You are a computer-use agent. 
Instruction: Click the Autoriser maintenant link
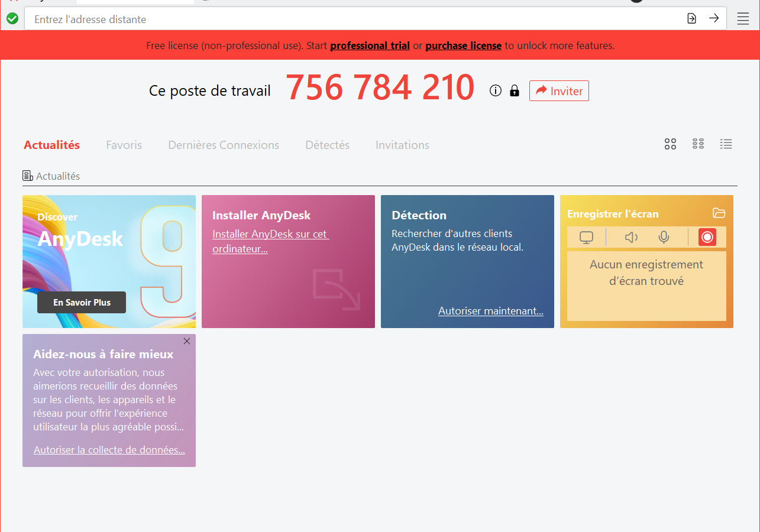click(x=491, y=311)
